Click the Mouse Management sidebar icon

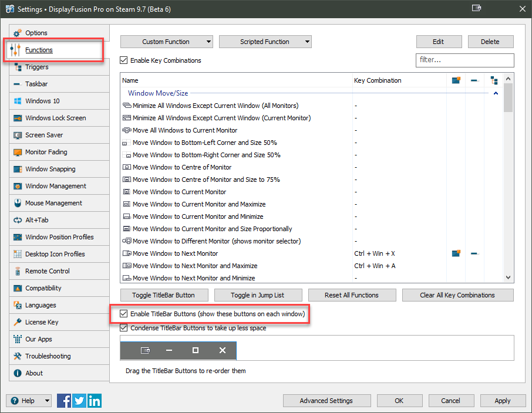17,203
